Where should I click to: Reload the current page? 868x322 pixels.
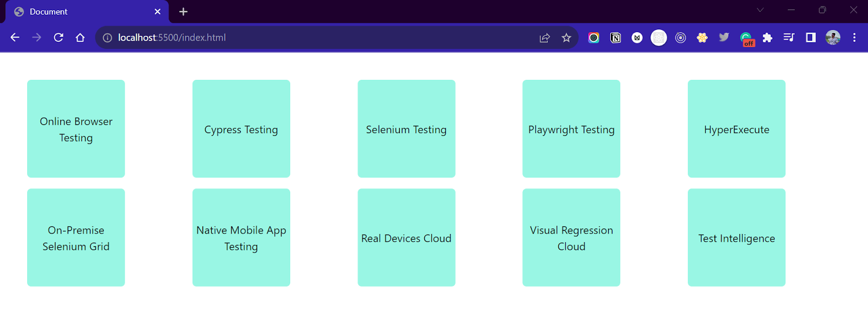59,37
